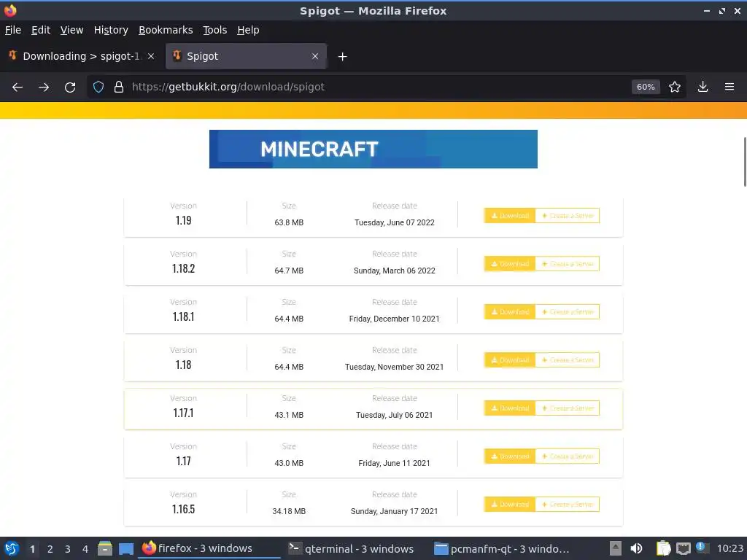Open the Tools menu
Viewport: 747px width, 560px height.
click(x=215, y=30)
